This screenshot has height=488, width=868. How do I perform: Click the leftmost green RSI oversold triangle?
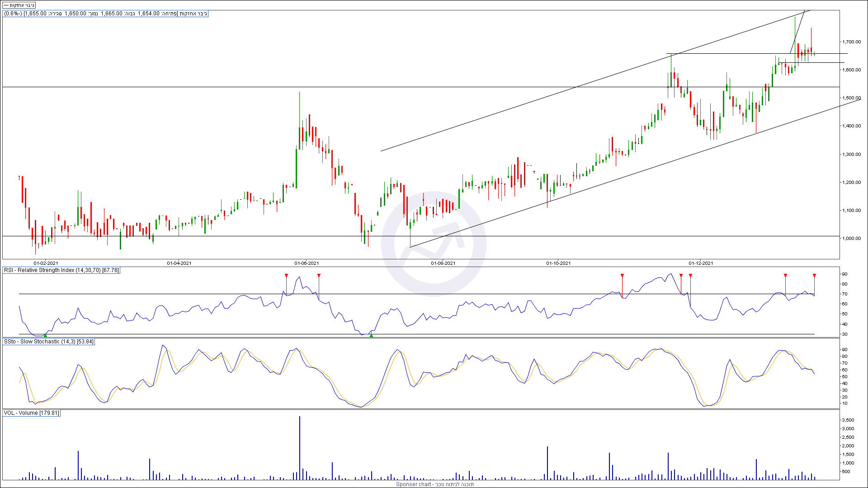(x=45, y=335)
